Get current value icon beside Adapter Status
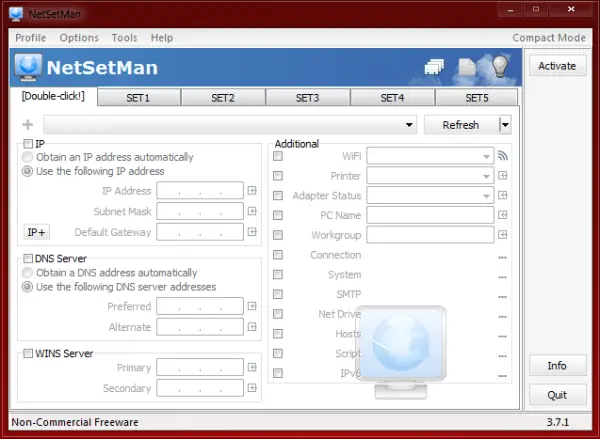The width and height of the screenshot is (600, 439). click(x=503, y=195)
